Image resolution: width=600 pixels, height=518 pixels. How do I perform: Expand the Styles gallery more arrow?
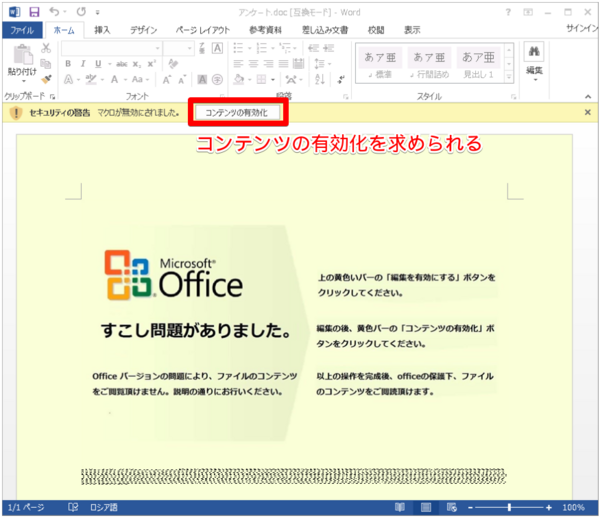point(509,77)
